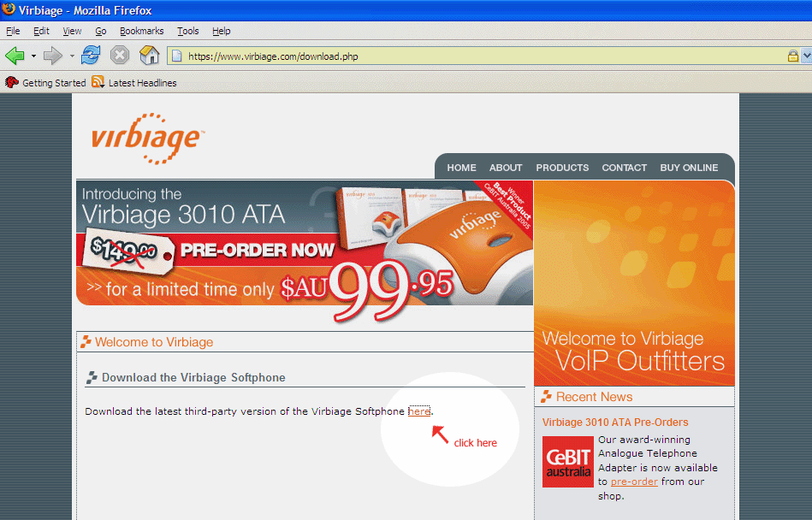The width and height of the screenshot is (812, 520).
Task: Open the Forward history dropdown arrow
Action: coord(72,56)
